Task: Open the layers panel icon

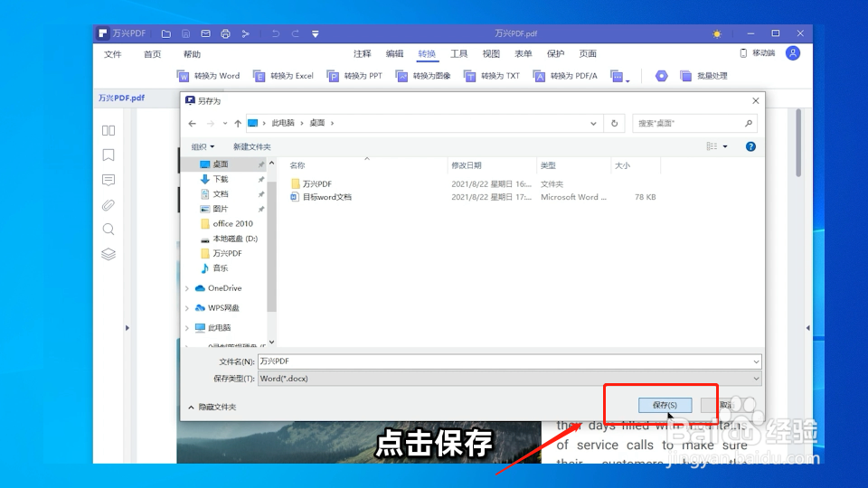Action: pyautogui.click(x=108, y=254)
